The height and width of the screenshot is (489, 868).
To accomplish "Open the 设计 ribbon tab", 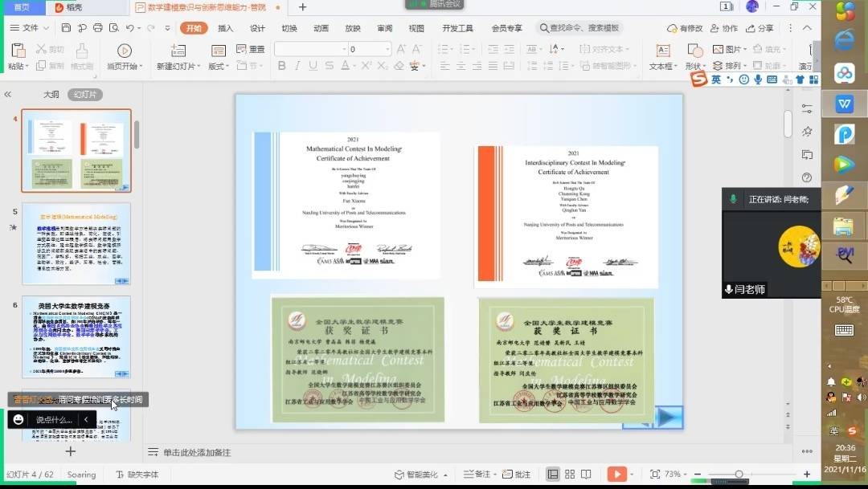I will tap(257, 28).
